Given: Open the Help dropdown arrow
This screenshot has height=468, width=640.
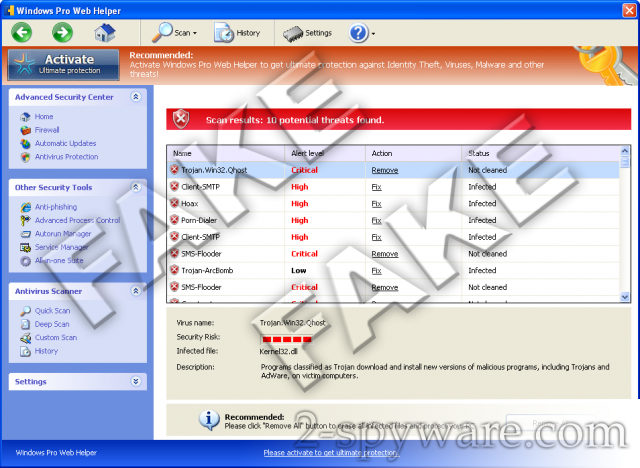Looking at the screenshot, I should pos(373,34).
